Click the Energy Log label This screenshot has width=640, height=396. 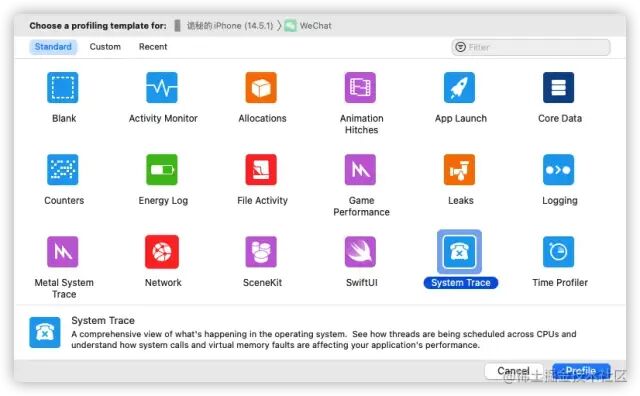(163, 200)
